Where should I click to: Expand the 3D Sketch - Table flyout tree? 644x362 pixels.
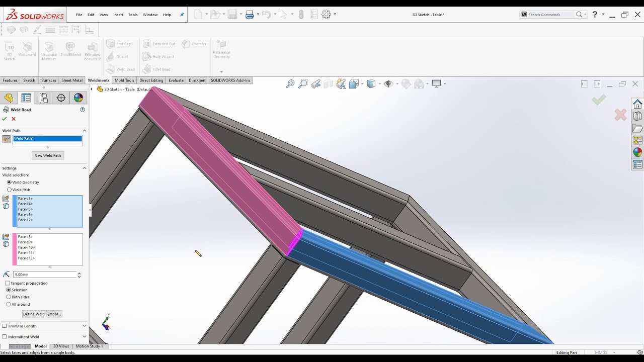coord(92,89)
